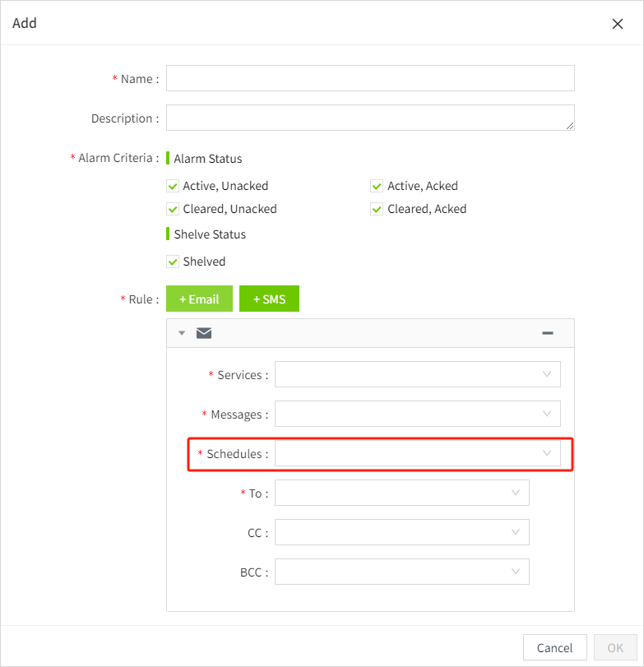The image size is (644, 667).
Task: Toggle the Shelved checkbox
Action: pos(173,262)
